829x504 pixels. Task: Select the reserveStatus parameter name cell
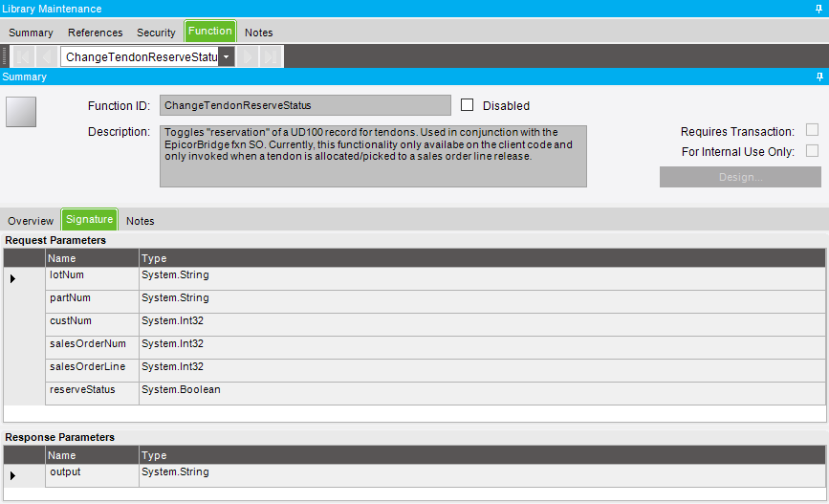click(92, 393)
